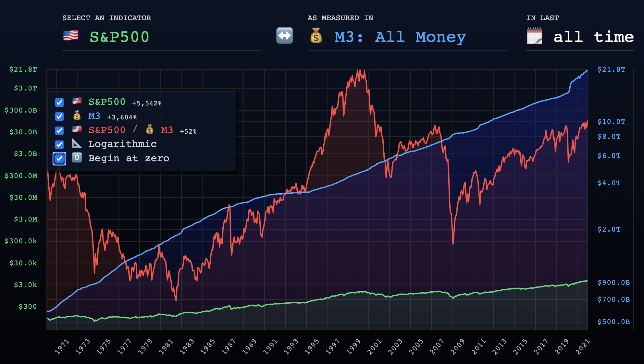Open the M3: All Money measurement dropdown
Viewport: 644px width, 364px height.
[x=400, y=37]
